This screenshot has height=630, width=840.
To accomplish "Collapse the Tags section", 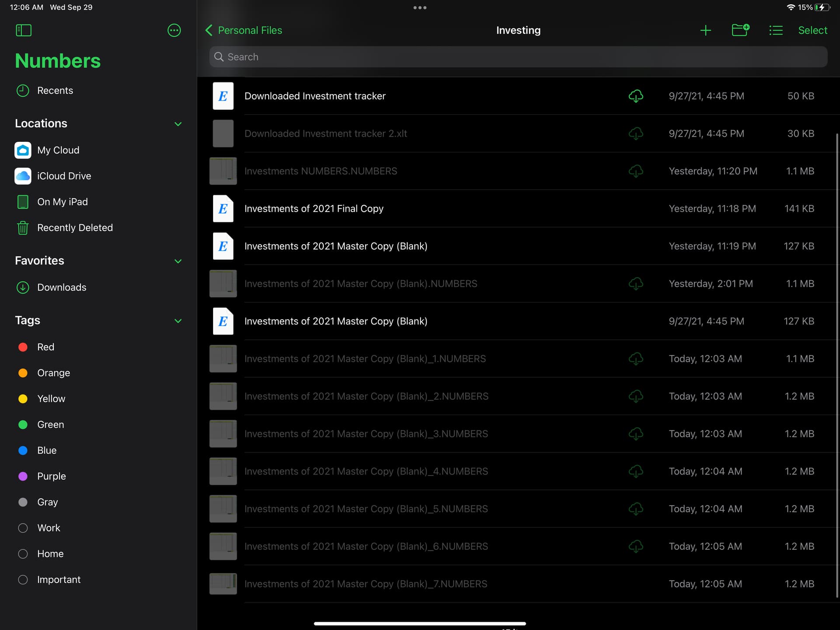I will 178,321.
